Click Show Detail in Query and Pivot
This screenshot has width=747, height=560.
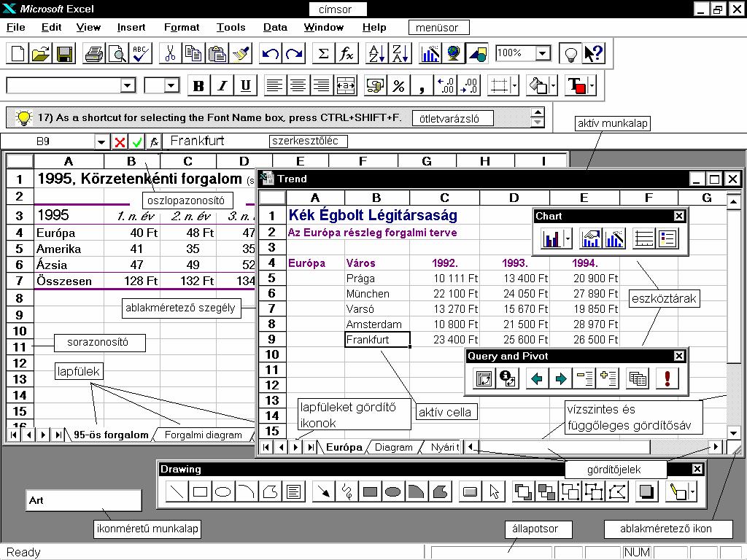(x=608, y=378)
